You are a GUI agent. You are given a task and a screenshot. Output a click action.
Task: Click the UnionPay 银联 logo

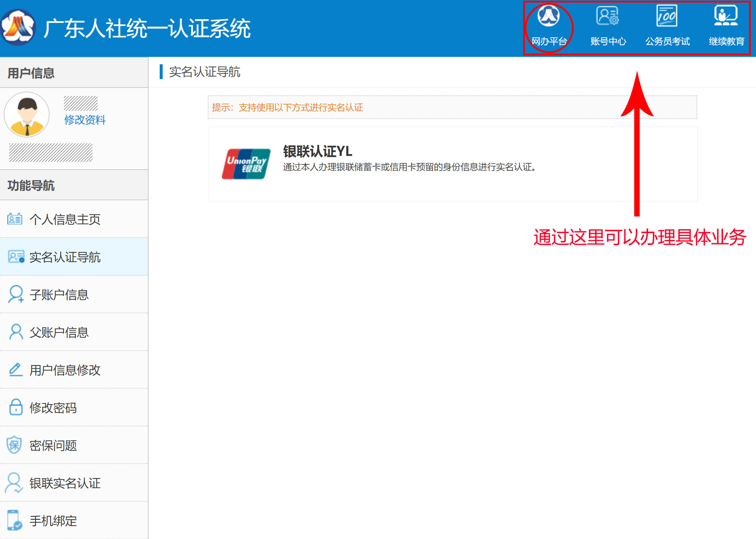(246, 164)
